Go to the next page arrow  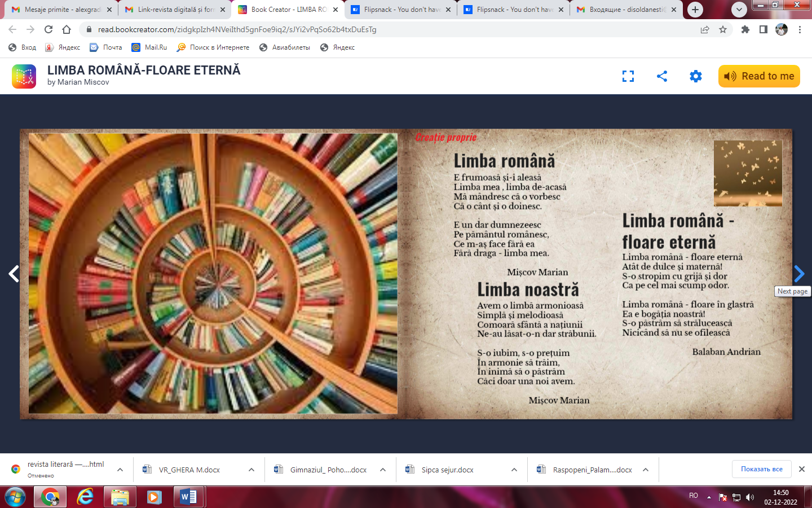799,274
